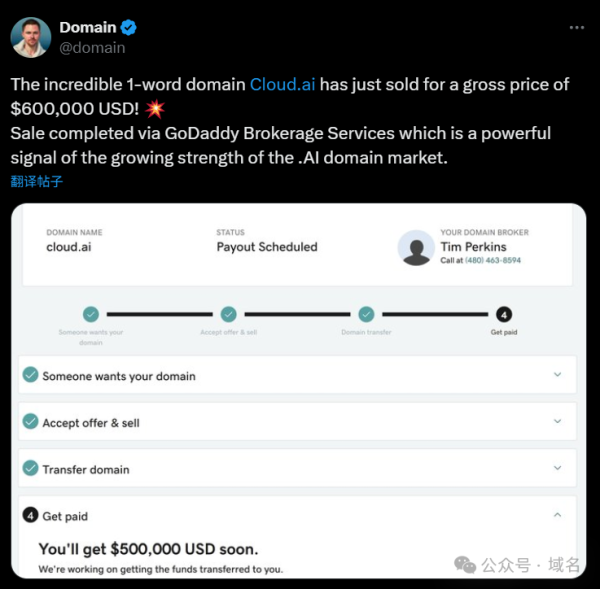This screenshot has width=600, height=589.
Task: Collapse the Get paid section chevron
Action: click(557, 515)
